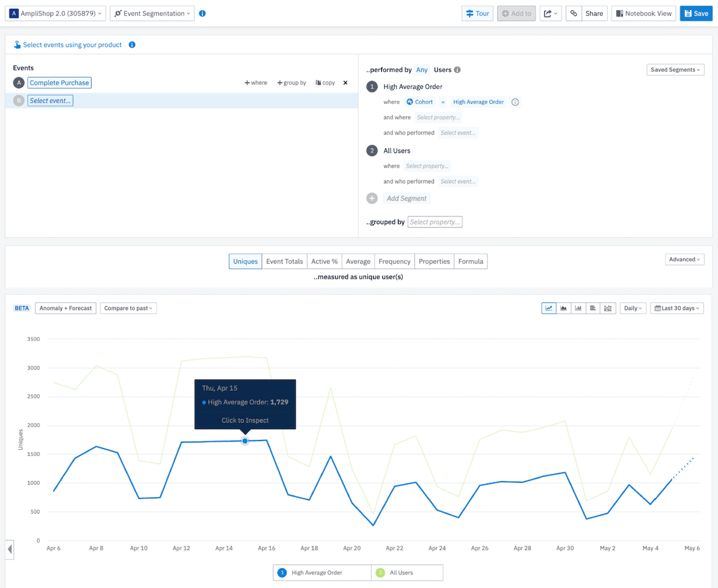Viewport: 718px width, 588px height.
Task: Expand the Saved Segments dropdown
Action: [x=675, y=70]
